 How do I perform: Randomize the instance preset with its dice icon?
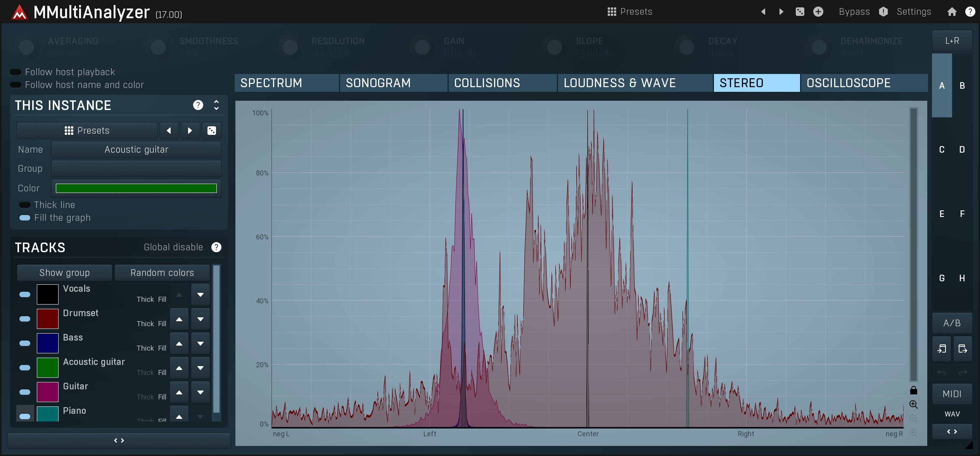[x=211, y=131]
